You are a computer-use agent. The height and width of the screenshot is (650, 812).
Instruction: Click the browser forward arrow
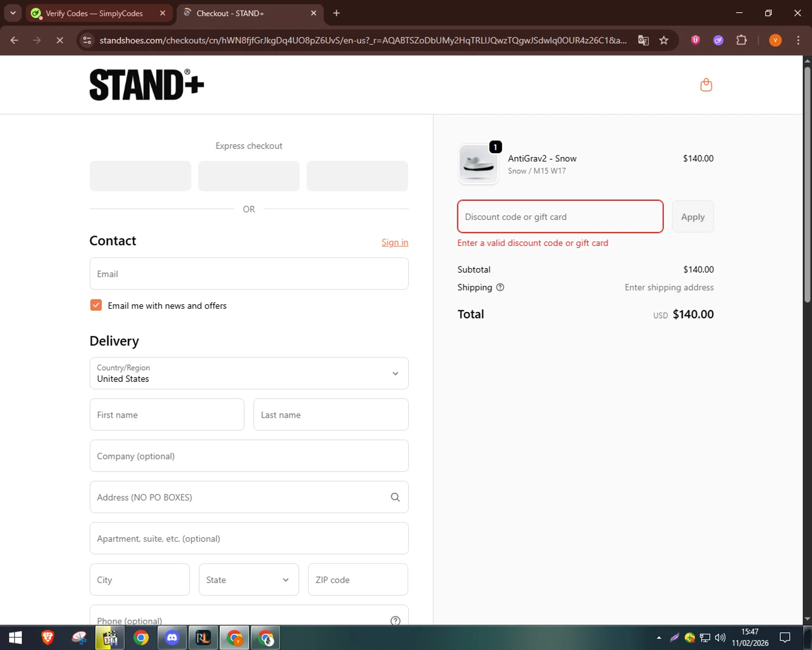tap(37, 40)
